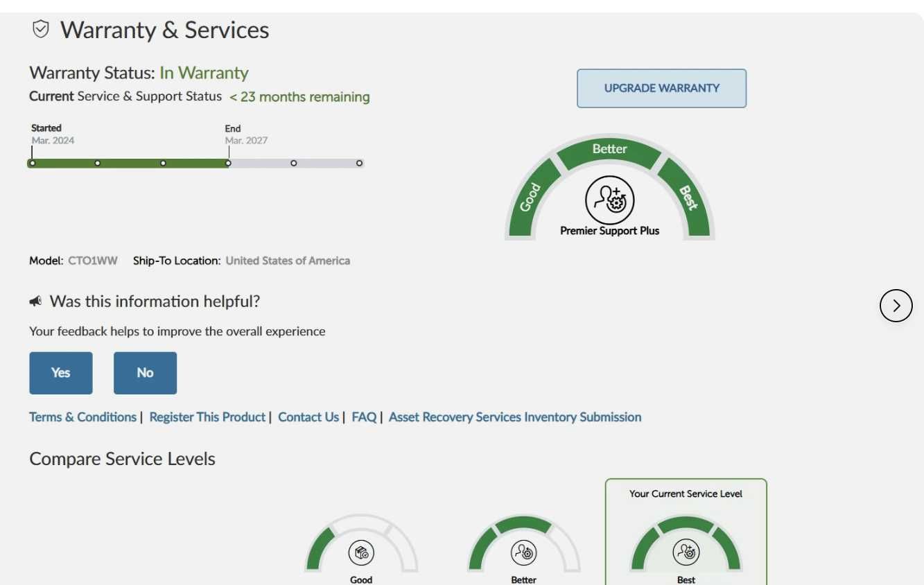Open Asset Recovery Services Inventory Submission link
The height and width of the screenshot is (585, 924).
coord(515,417)
